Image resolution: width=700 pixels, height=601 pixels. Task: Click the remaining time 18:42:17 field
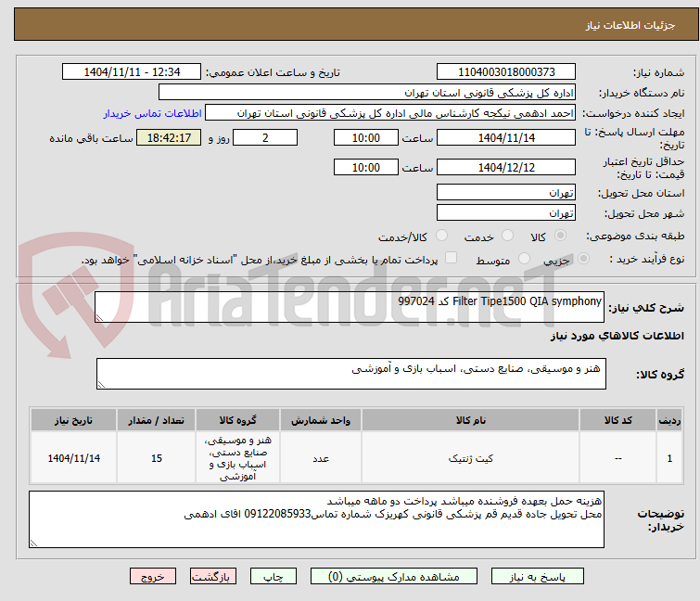(169, 137)
